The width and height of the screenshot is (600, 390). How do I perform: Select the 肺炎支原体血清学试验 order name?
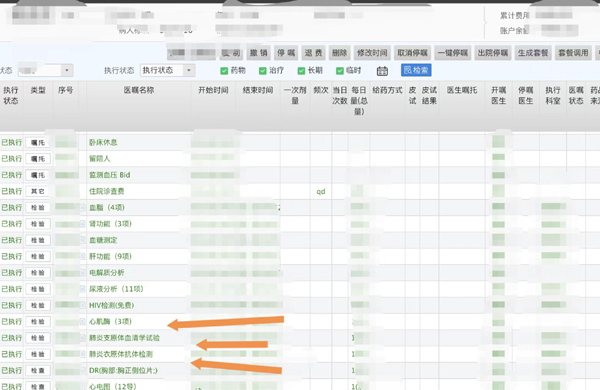tap(124, 338)
